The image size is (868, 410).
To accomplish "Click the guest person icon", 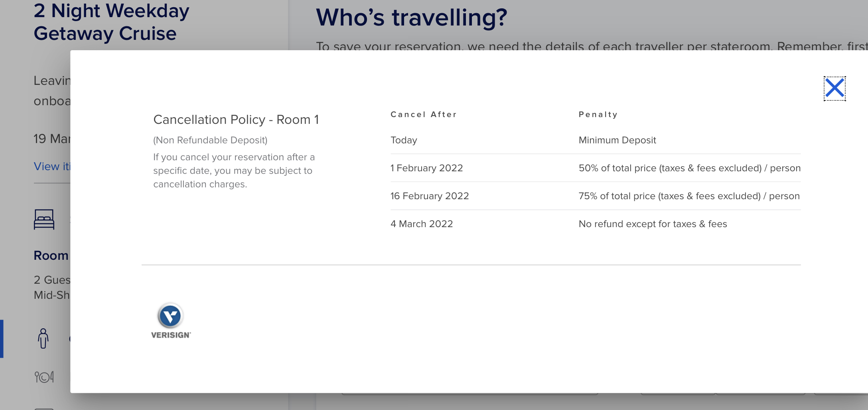I will pyautogui.click(x=43, y=339).
